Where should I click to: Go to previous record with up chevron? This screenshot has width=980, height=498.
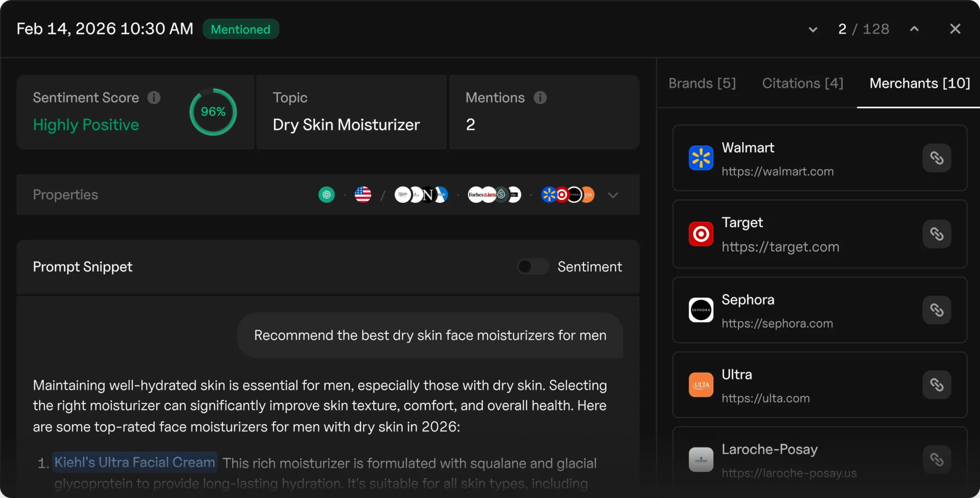click(914, 29)
